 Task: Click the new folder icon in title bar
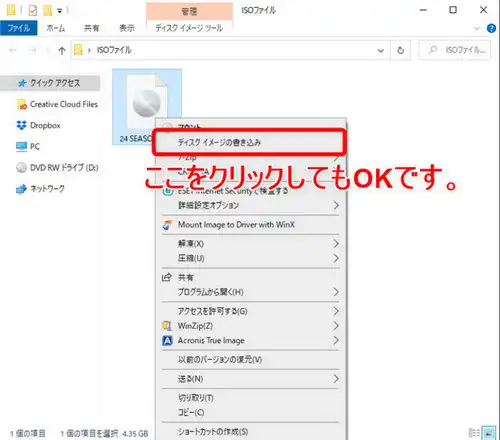[x=47, y=11]
